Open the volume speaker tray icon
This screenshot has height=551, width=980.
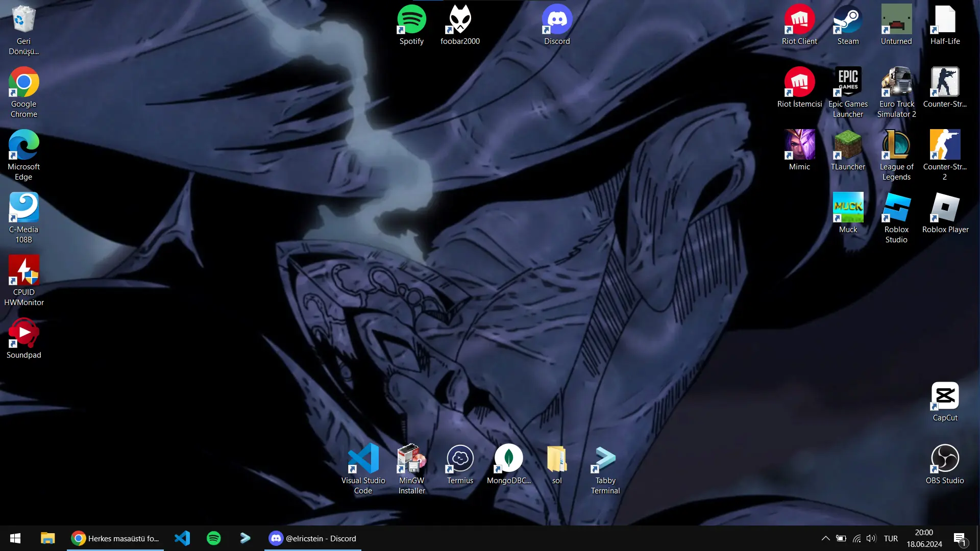point(871,538)
